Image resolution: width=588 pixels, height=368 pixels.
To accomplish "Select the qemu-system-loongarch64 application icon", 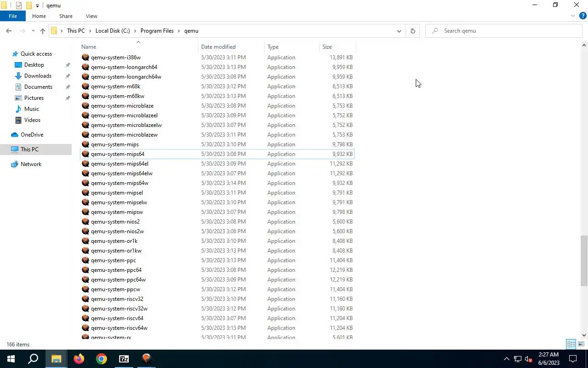I will pos(85,67).
